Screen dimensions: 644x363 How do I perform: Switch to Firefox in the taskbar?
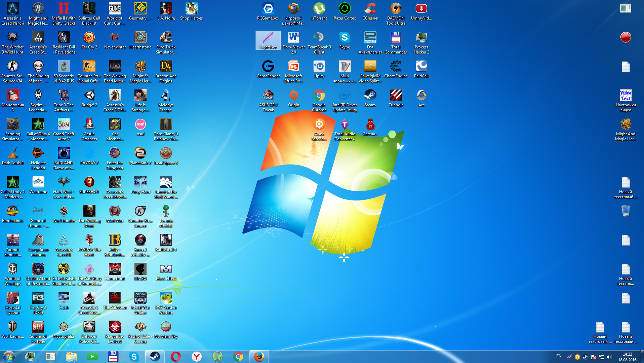(259, 357)
